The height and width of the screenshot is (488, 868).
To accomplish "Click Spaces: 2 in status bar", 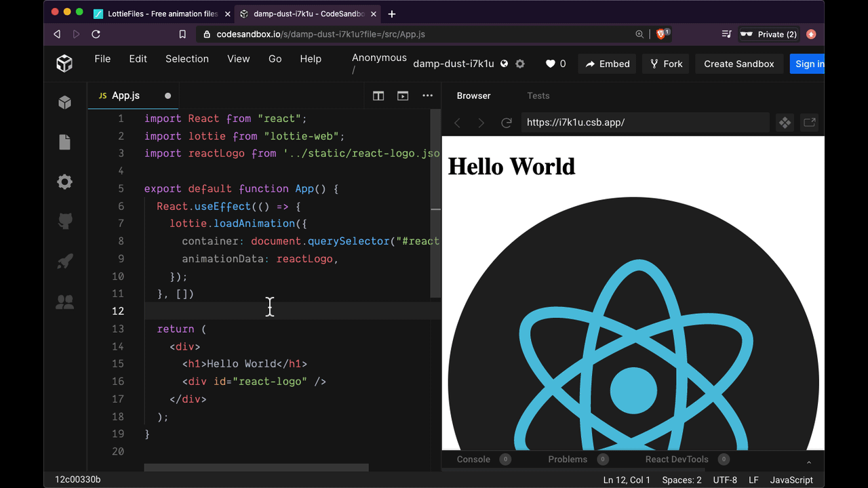I will (x=682, y=480).
